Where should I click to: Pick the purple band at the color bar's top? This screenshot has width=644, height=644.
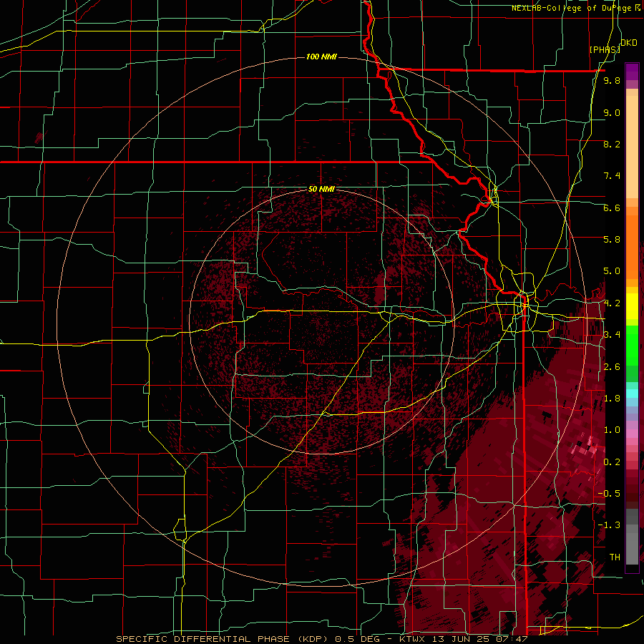pos(632,72)
